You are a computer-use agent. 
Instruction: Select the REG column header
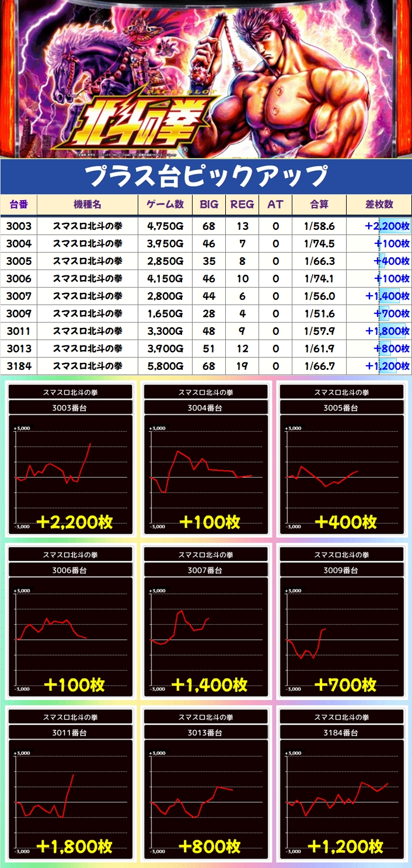[242, 205]
